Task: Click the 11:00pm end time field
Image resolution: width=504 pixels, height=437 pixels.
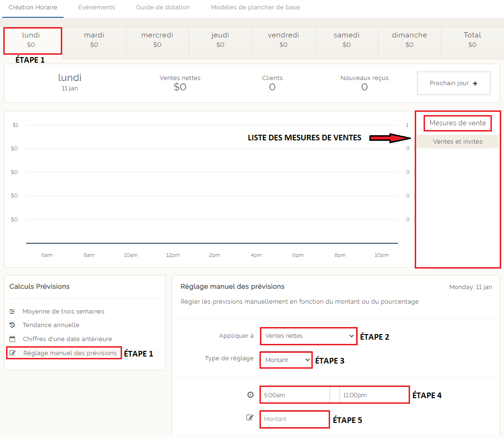Action: [374, 395]
